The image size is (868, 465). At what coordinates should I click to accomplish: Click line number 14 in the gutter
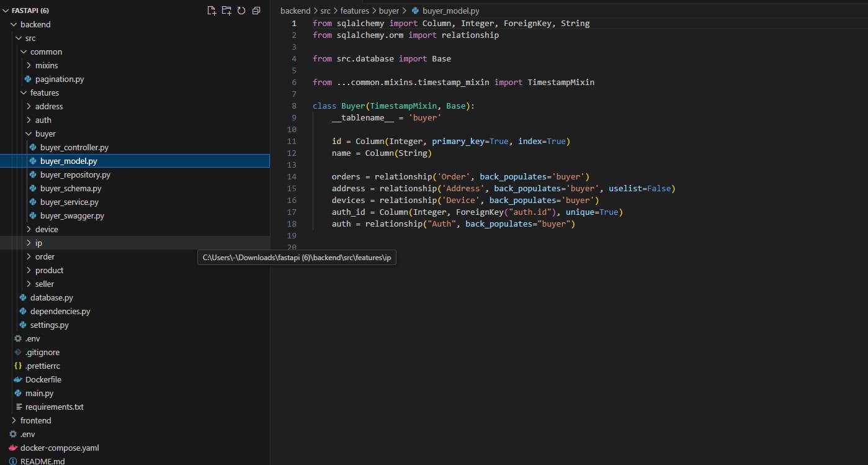292,176
